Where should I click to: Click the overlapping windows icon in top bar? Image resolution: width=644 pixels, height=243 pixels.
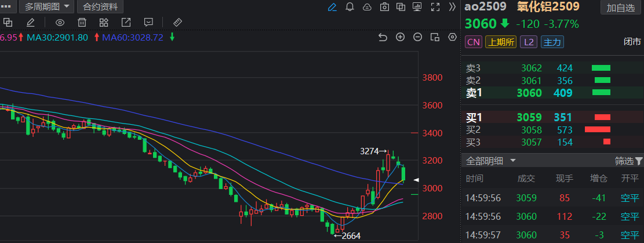[401, 7]
